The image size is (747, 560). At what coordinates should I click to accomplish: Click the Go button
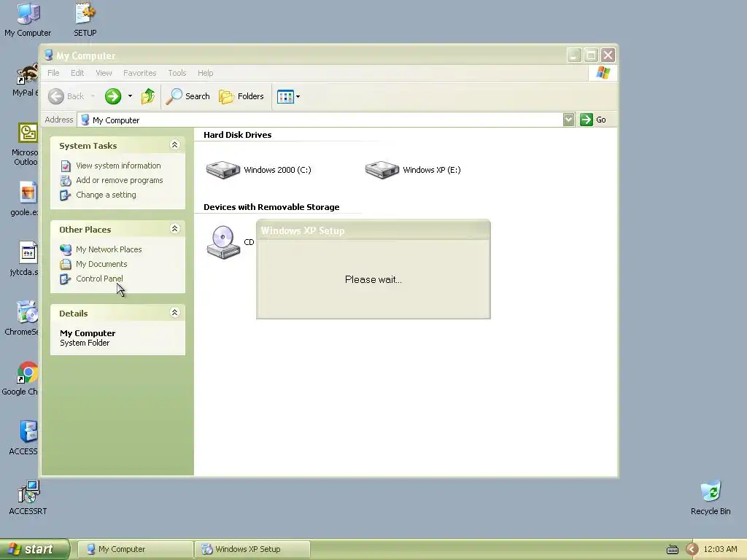593,120
